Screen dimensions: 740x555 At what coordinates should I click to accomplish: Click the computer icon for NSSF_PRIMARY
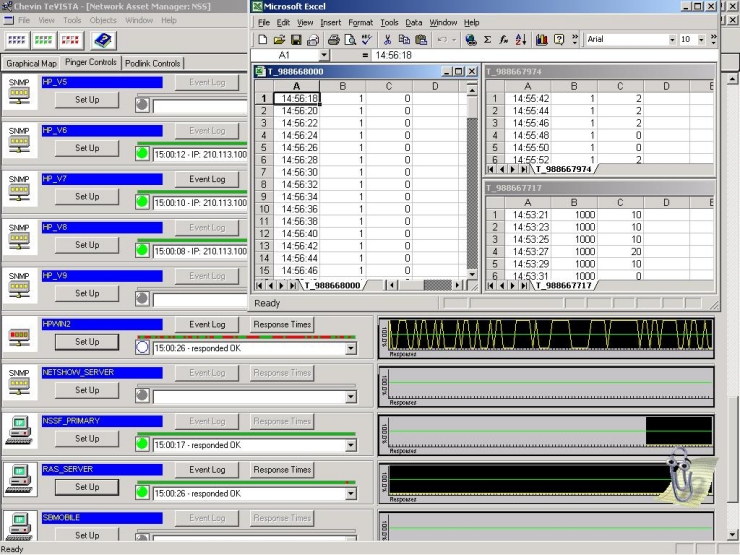pos(19,430)
